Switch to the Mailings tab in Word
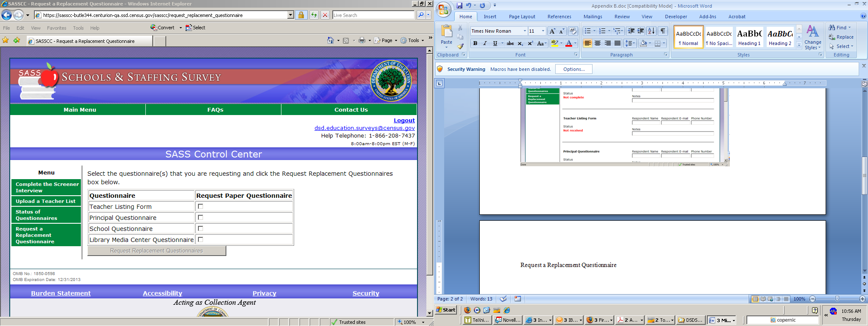The height and width of the screenshot is (326, 868). point(593,17)
